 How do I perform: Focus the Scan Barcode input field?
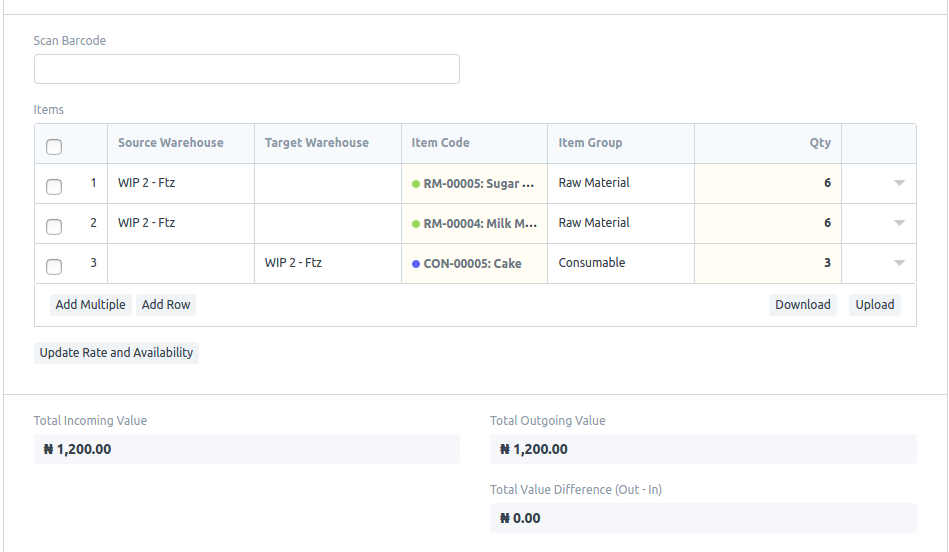[x=247, y=69]
